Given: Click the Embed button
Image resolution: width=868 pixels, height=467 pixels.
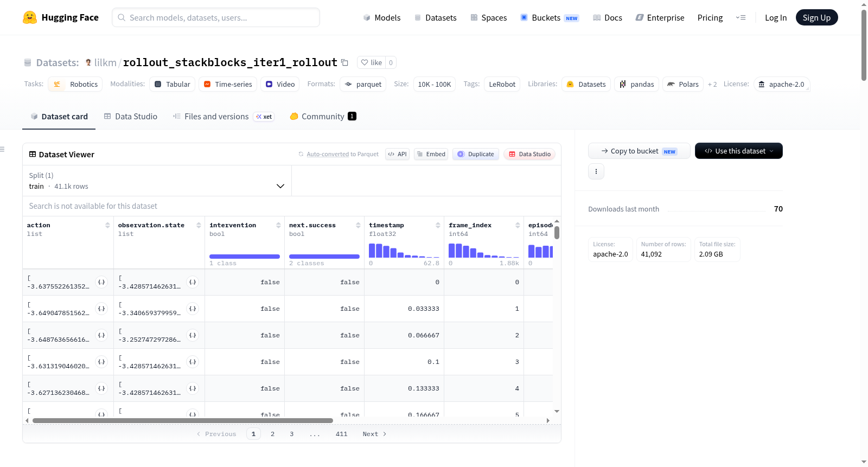Looking at the screenshot, I should pyautogui.click(x=431, y=154).
